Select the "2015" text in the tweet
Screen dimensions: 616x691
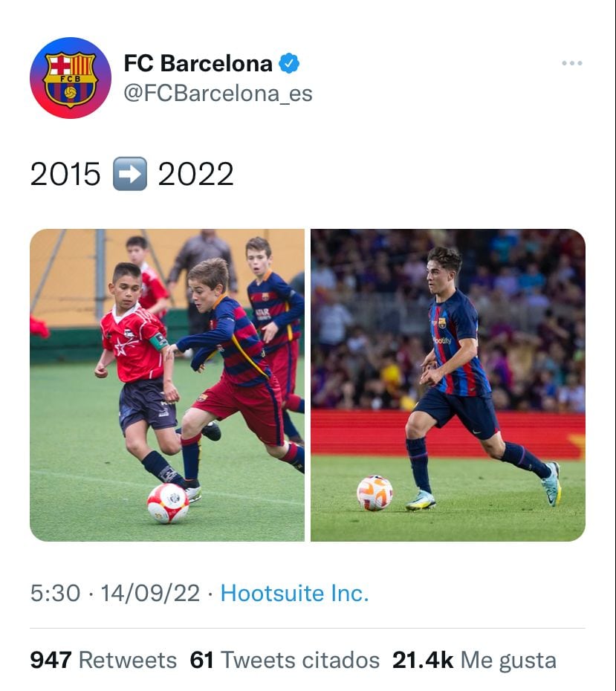(65, 175)
